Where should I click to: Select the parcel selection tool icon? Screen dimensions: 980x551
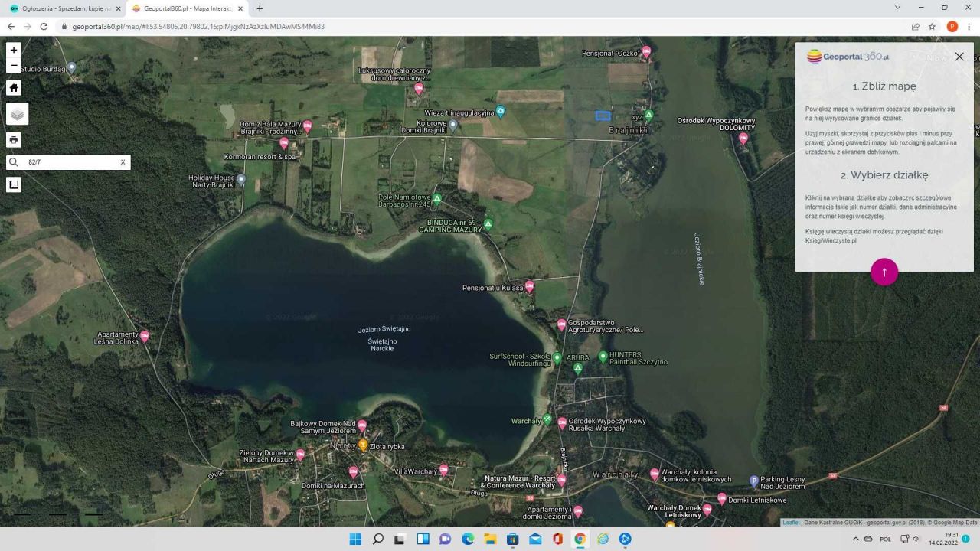pos(13,184)
